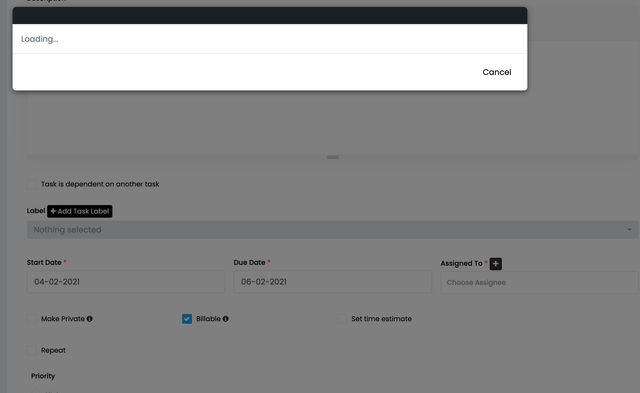Click the Label dropdown caret arrow
The height and width of the screenshot is (393, 640).
(x=629, y=230)
